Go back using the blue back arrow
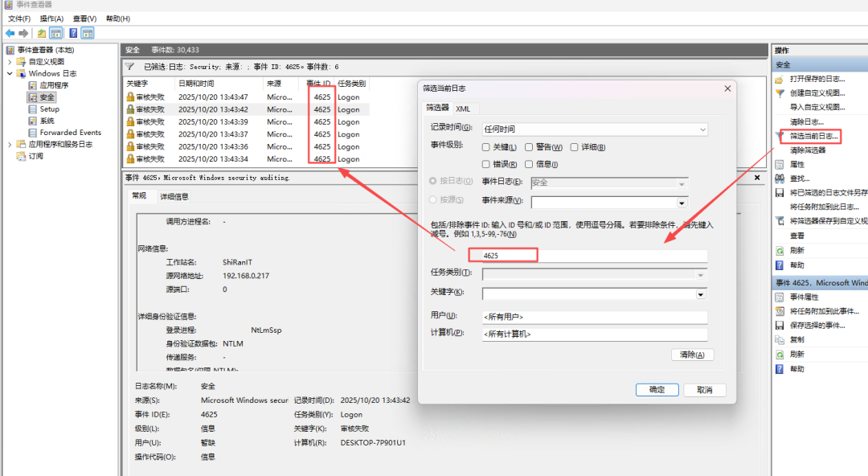Viewport: 868px width, 476px height. 10,33
